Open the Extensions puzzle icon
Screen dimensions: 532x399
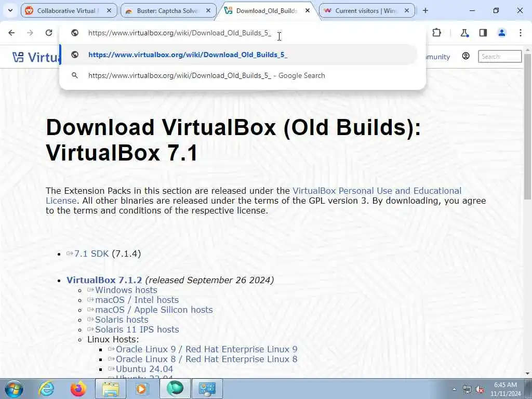(x=436, y=33)
